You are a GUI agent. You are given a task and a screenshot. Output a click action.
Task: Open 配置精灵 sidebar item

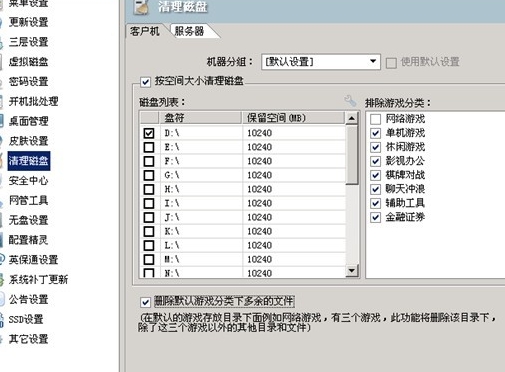[28, 240]
